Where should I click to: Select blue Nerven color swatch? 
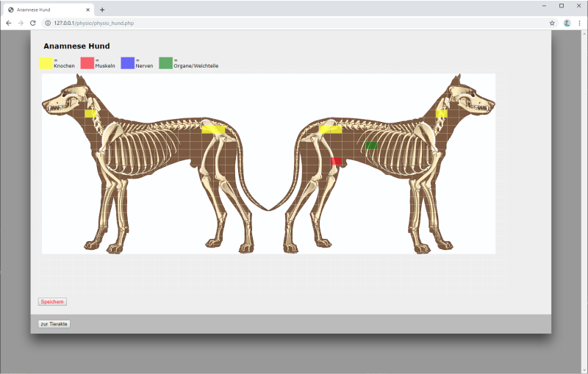127,63
